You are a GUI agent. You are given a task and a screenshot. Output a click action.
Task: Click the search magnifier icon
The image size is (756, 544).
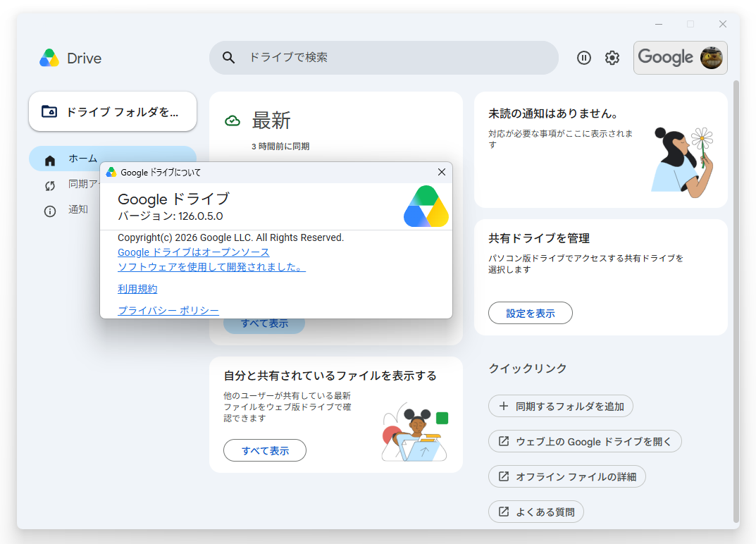click(228, 58)
